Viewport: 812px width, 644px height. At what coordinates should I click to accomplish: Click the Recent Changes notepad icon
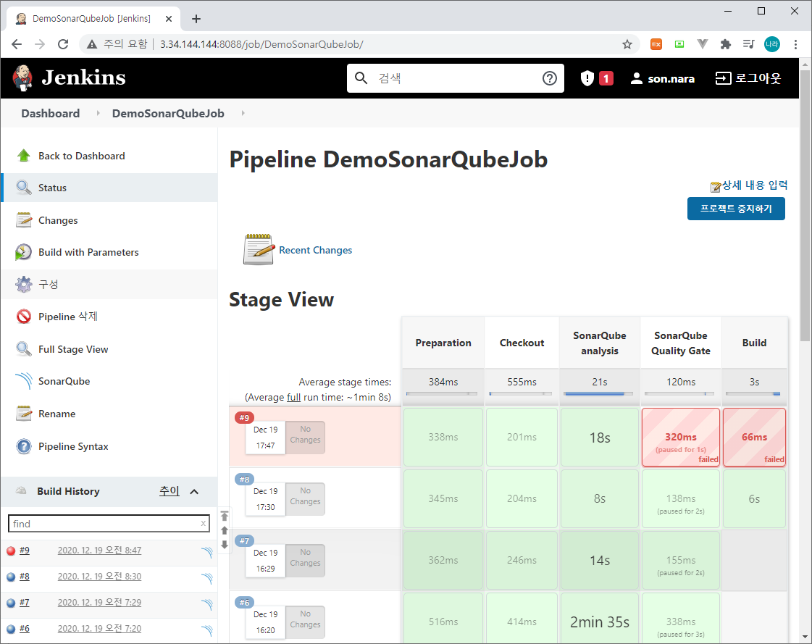pyautogui.click(x=259, y=249)
